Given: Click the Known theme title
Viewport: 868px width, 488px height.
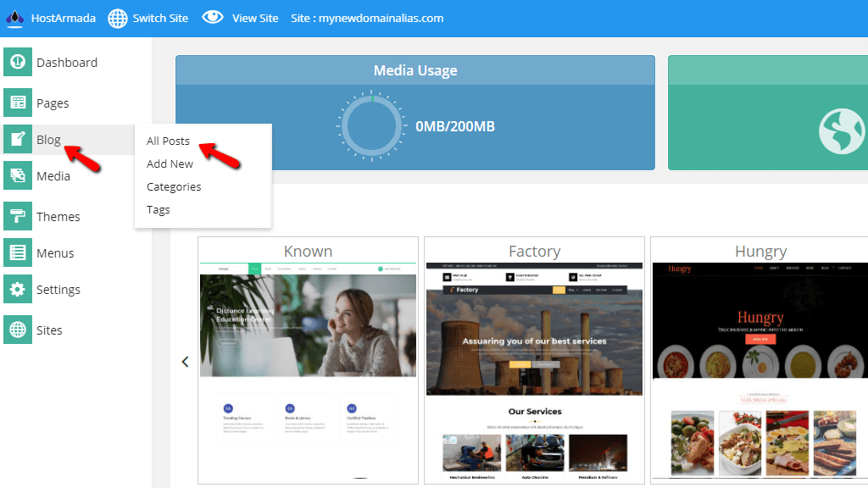Looking at the screenshot, I should click(x=308, y=251).
